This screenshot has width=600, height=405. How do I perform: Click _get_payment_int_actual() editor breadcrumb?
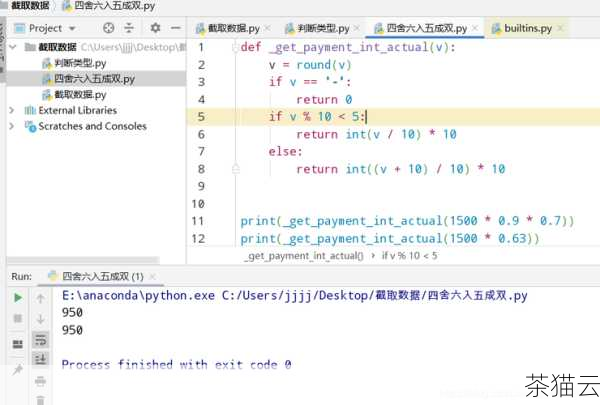(304, 256)
